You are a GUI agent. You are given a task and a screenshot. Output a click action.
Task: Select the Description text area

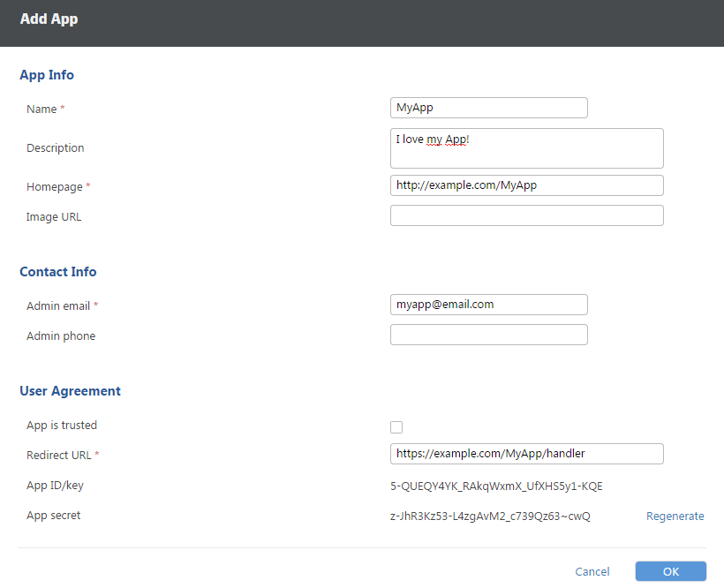coord(526,148)
